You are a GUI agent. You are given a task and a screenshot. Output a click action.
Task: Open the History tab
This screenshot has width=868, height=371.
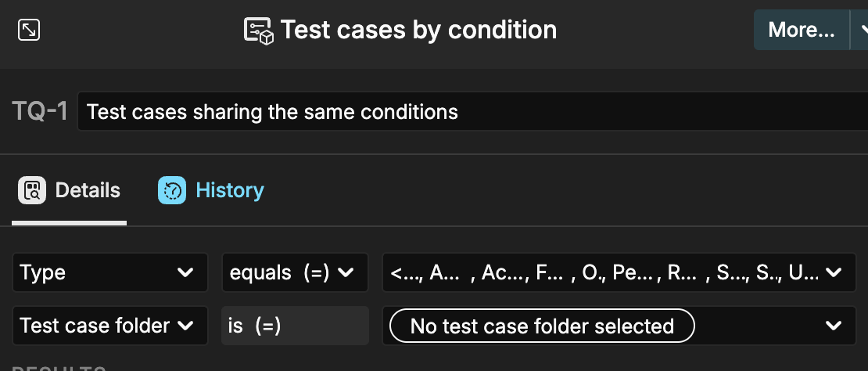coord(228,190)
